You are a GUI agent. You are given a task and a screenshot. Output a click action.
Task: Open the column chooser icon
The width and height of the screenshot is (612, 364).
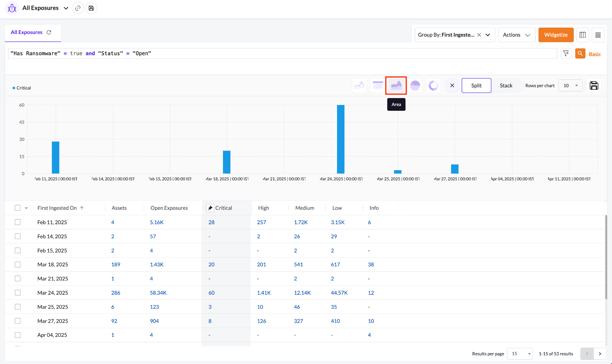pos(582,35)
